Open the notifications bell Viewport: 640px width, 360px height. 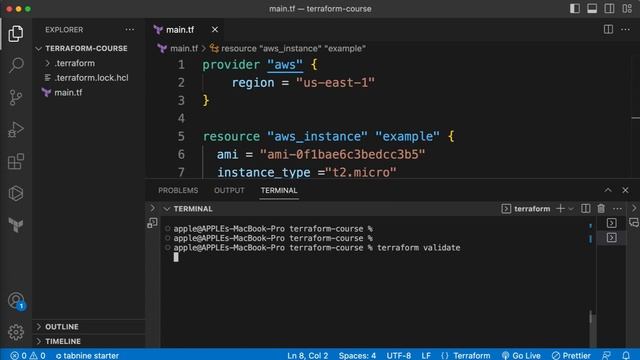[626, 356]
